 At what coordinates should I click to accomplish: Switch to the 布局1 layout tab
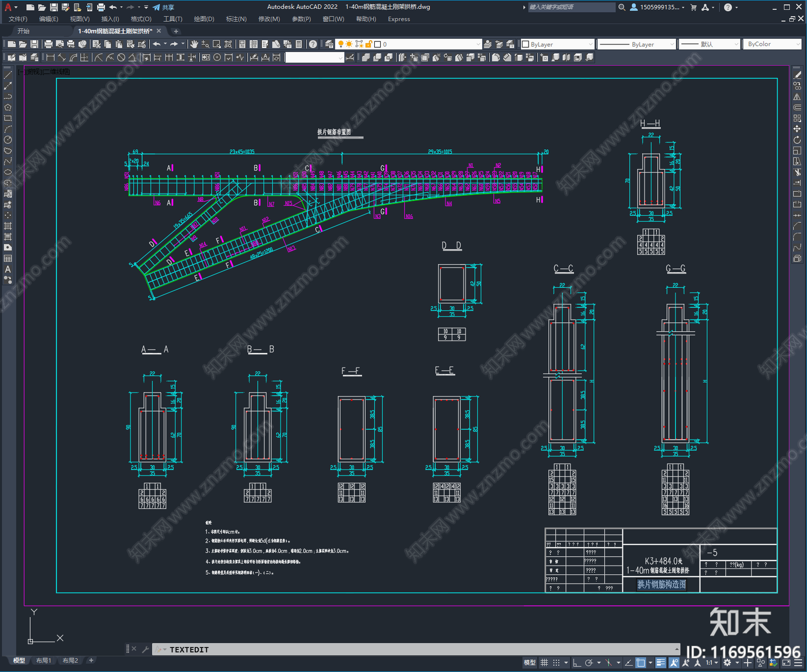pyautogui.click(x=43, y=660)
